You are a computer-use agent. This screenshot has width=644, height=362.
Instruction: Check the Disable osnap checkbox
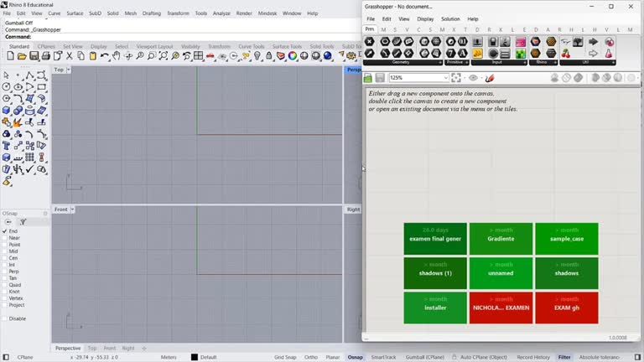pyautogui.click(x=5, y=318)
